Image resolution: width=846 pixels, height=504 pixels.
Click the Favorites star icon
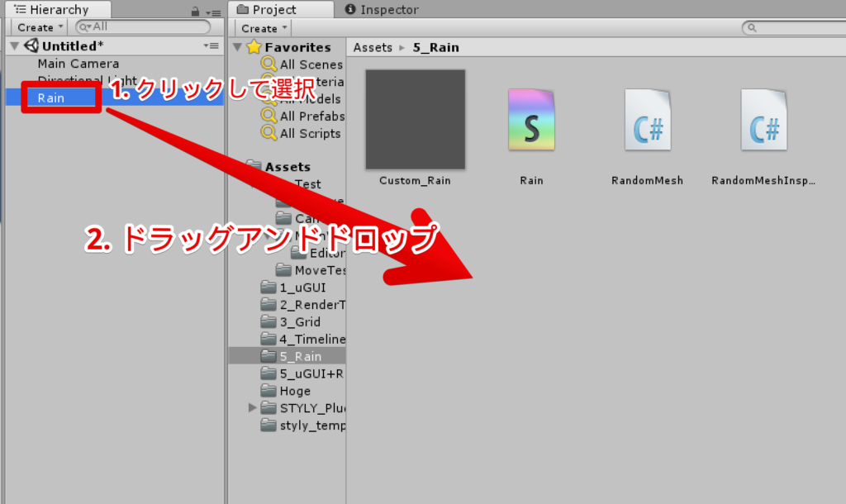[254, 47]
